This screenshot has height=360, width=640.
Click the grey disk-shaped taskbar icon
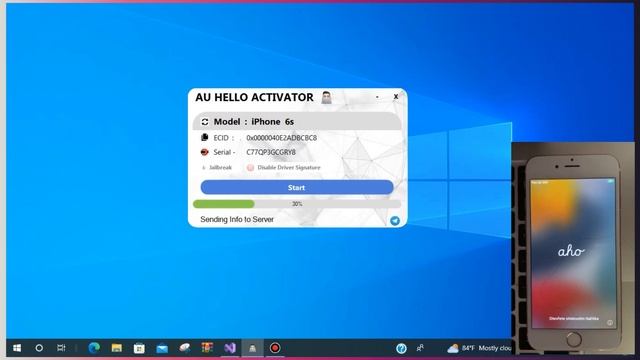point(184,348)
